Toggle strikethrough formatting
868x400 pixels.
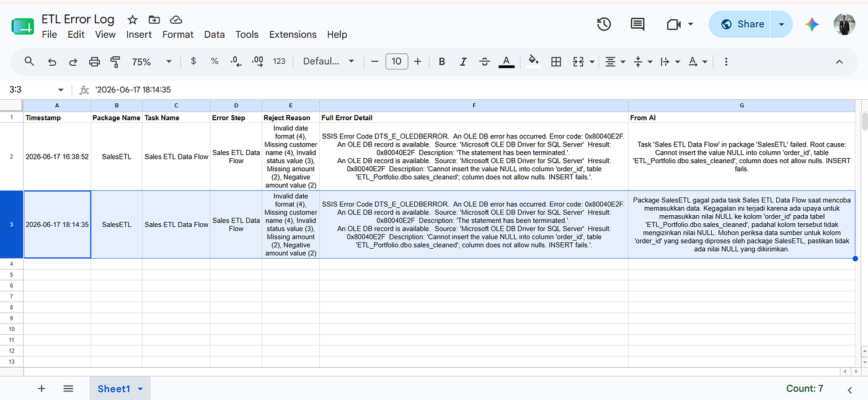point(485,61)
